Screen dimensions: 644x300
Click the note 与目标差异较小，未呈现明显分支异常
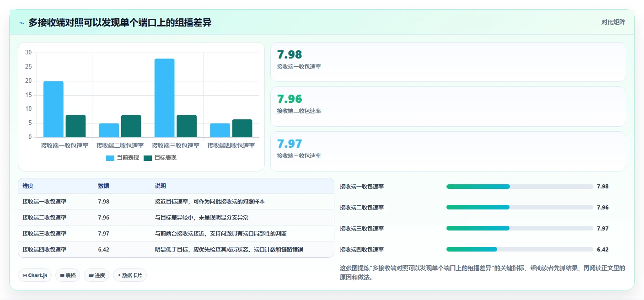[202, 218]
